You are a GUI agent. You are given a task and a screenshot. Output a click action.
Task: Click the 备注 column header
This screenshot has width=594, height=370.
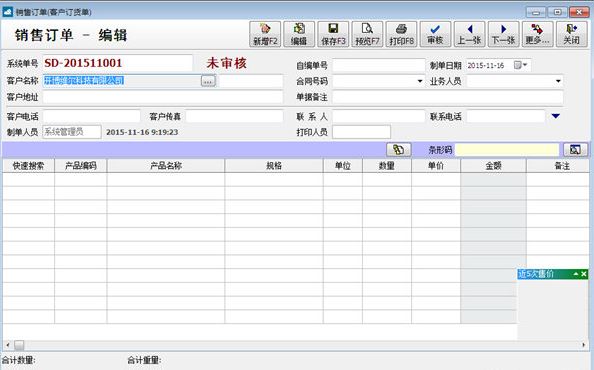point(558,166)
